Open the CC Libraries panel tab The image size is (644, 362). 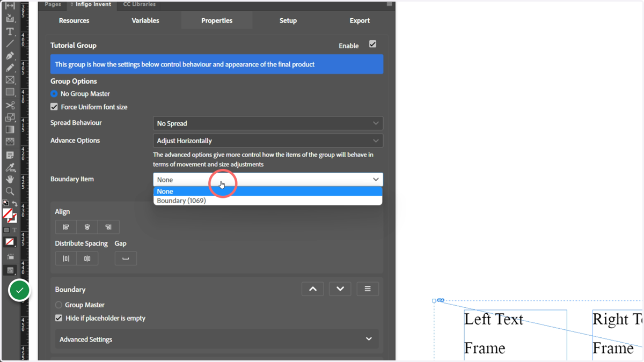point(140,4)
